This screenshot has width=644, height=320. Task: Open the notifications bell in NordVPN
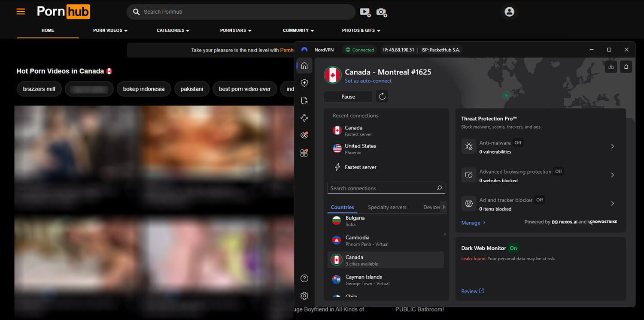pos(626,66)
